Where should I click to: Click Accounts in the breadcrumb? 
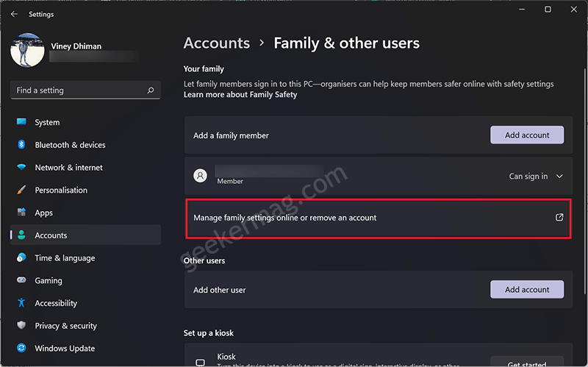pos(217,43)
